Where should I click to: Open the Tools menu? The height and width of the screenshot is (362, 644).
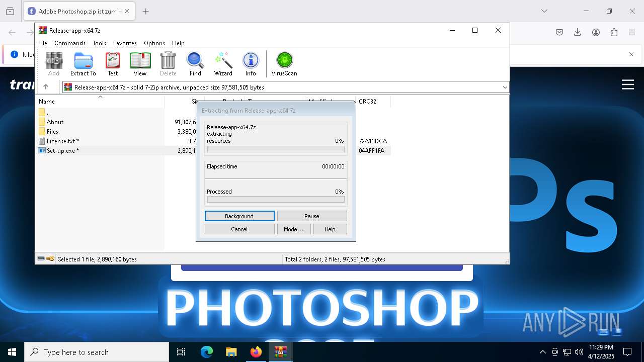pos(99,43)
